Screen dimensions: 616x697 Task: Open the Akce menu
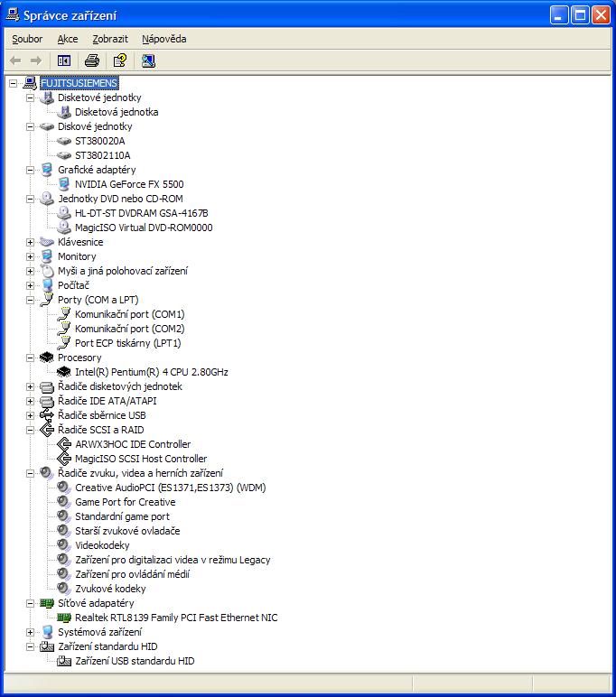click(68, 39)
